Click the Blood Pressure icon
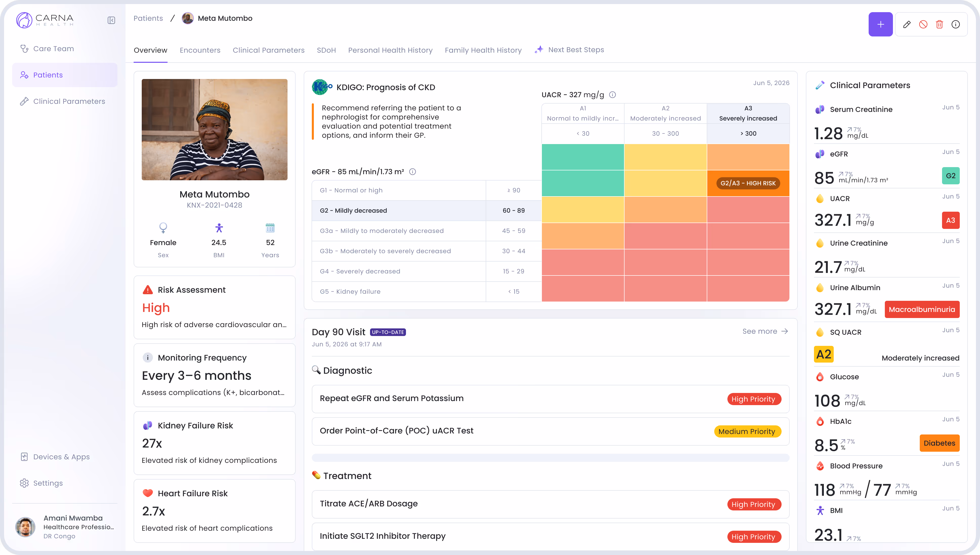This screenshot has width=980, height=555. (820, 466)
